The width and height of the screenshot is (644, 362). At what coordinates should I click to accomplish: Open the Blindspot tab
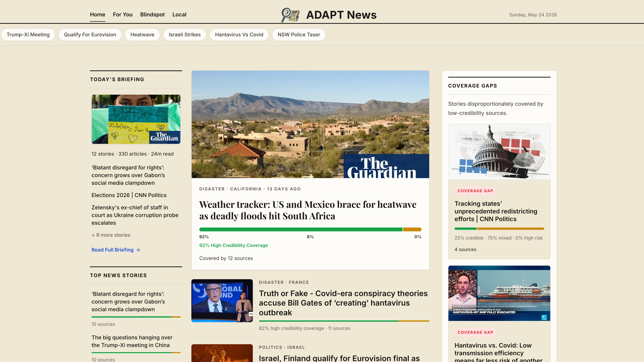(x=152, y=14)
